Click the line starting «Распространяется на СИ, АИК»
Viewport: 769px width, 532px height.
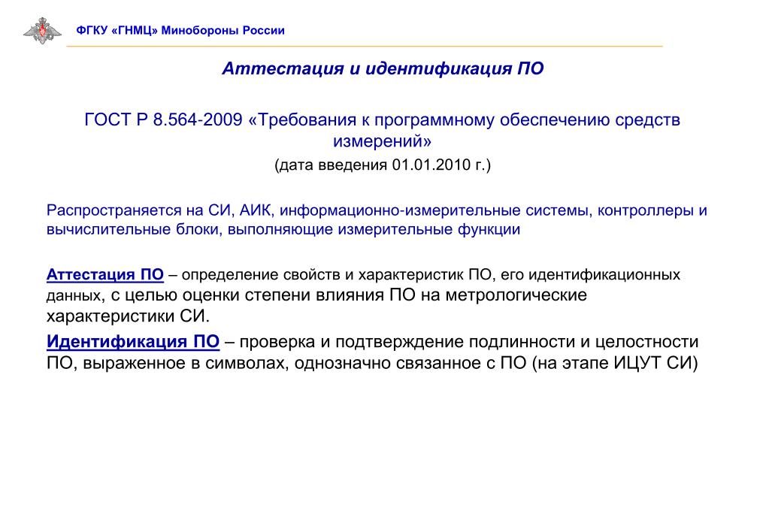[x=377, y=211]
